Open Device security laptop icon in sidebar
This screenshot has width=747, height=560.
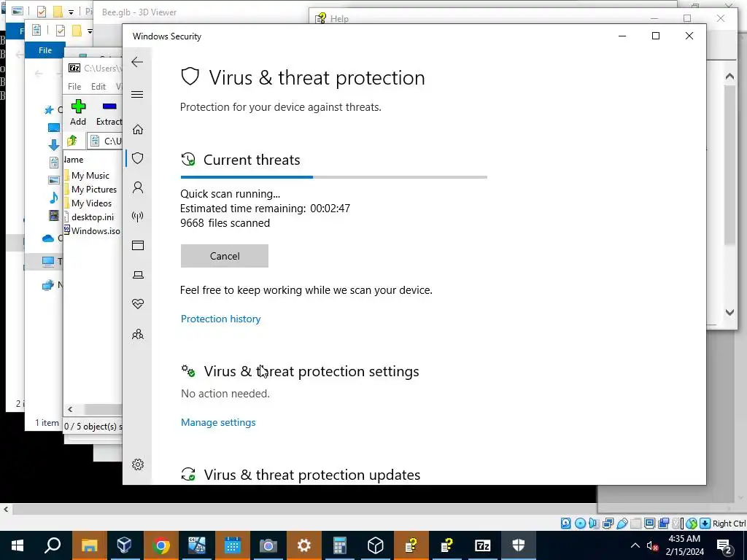pyautogui.click(x=138, y=275)
